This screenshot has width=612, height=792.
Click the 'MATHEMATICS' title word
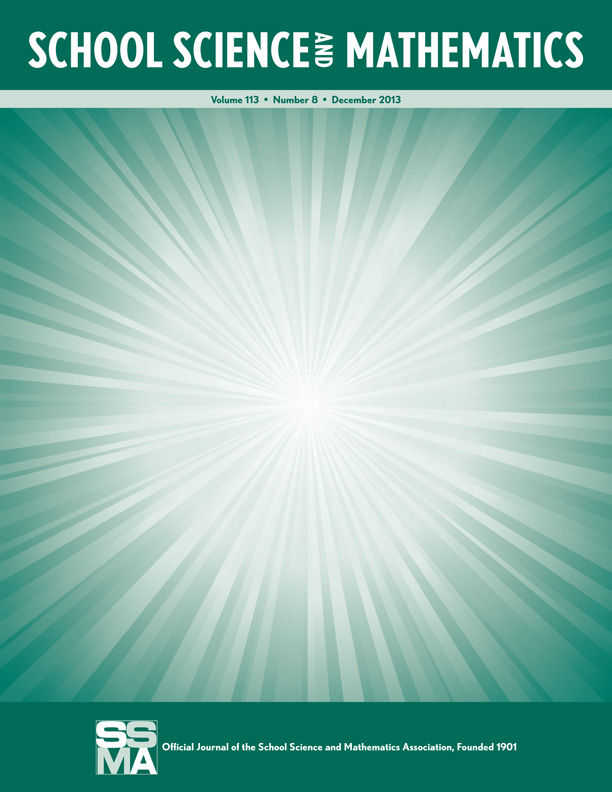465,51
